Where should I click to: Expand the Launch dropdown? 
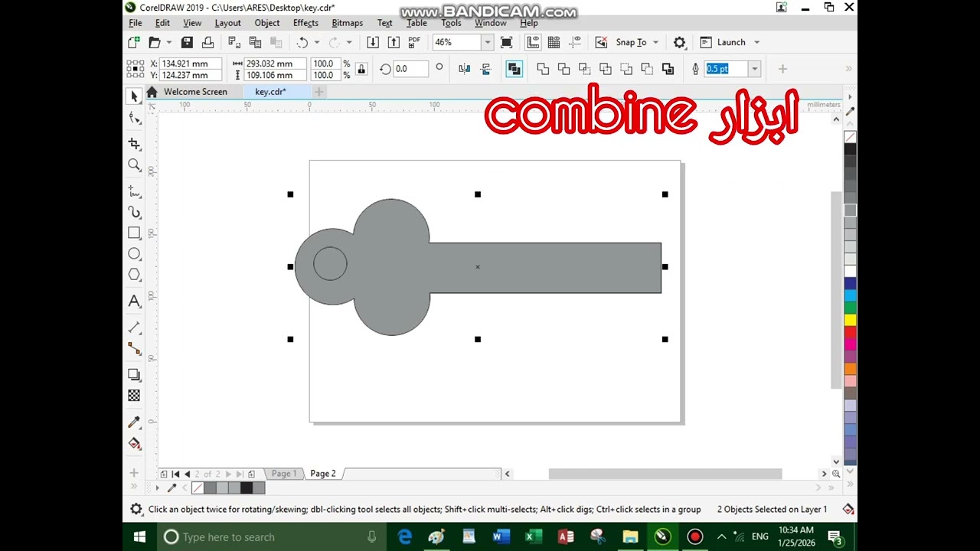point(756,43)
